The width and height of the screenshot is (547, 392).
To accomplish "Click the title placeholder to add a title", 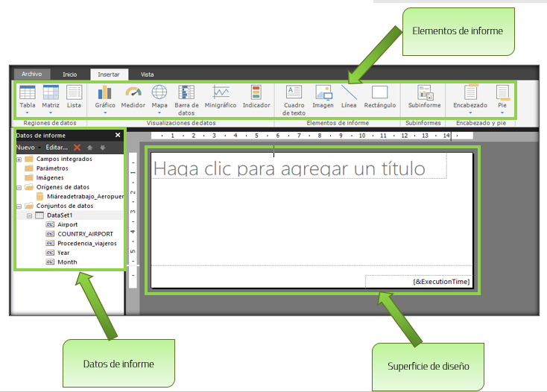I will click(300, 166).
